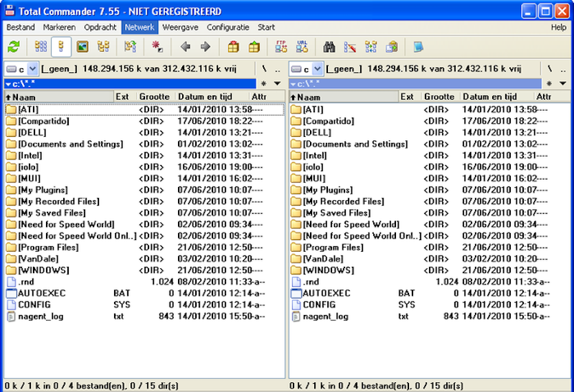The height and width of the screenshot is (392, 574).
Task: Open the blue notepad icon
Action: 418,47
